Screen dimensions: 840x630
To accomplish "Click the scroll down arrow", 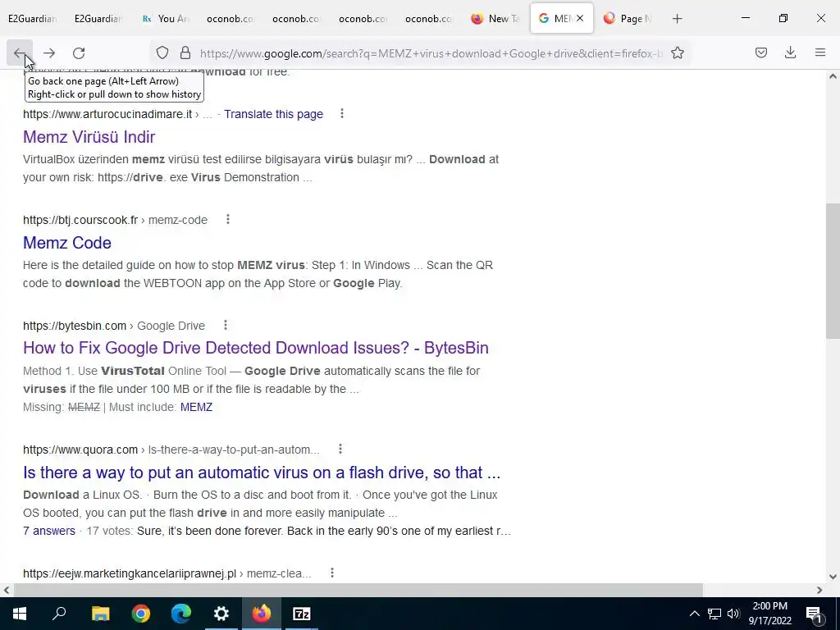I will pyautogui.click(x=833, y=577).
